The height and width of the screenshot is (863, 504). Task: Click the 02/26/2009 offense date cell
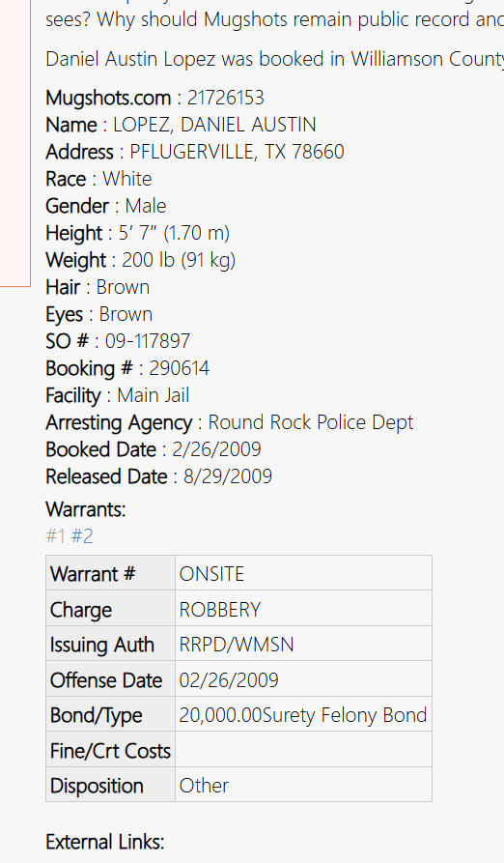[303, 679]
